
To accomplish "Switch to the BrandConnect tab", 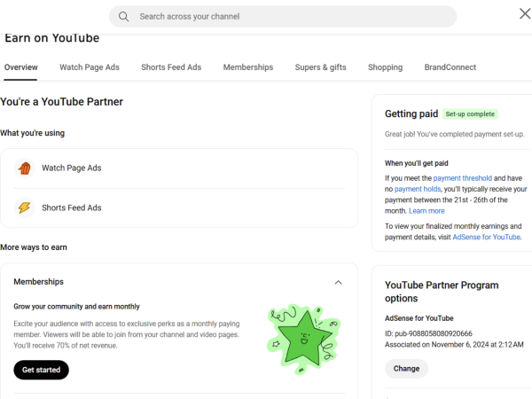I will pyautogui.click(x=450, y=67).
